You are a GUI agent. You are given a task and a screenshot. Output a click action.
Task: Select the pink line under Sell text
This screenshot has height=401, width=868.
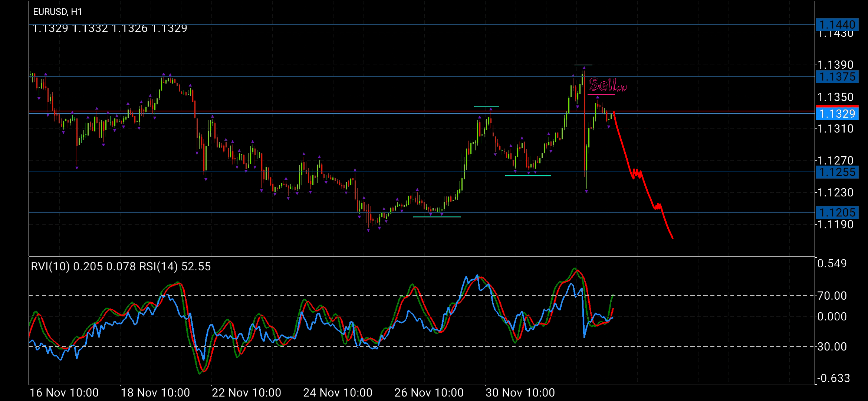coord(601,95)
